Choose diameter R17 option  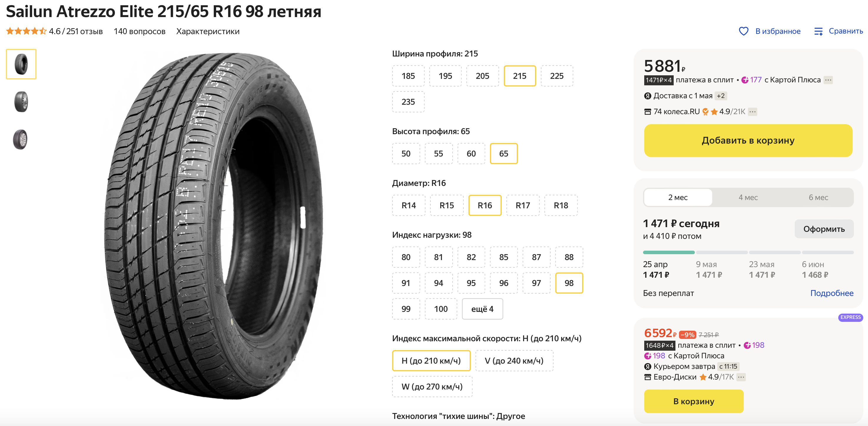click(522, 205)
